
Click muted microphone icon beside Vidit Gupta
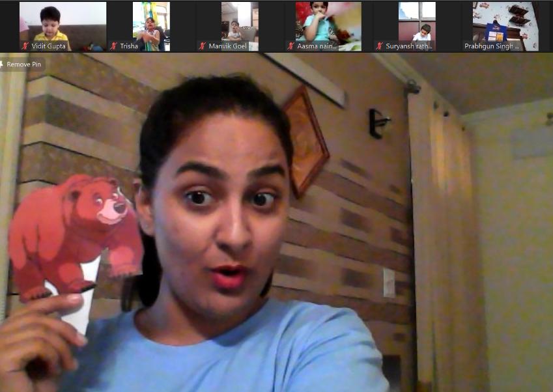[x=25, y=46]
